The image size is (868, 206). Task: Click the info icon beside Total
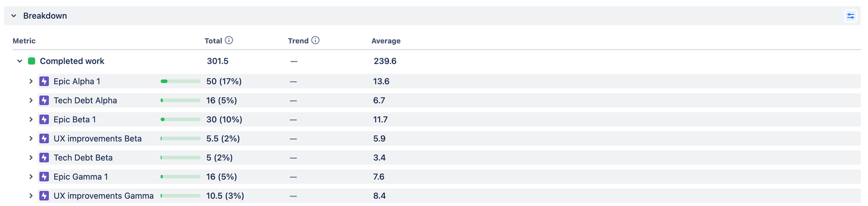[229, 40]
